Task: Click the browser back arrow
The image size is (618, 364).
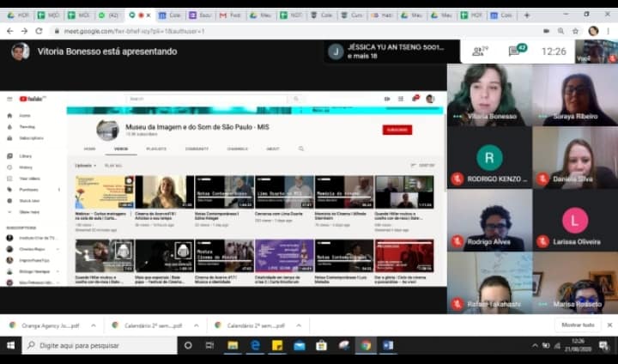Action: 9,31
